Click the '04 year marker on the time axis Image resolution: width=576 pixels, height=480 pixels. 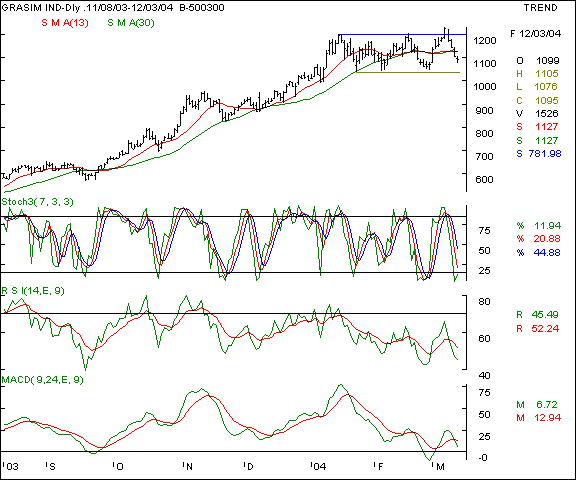[x=318, y=467]
